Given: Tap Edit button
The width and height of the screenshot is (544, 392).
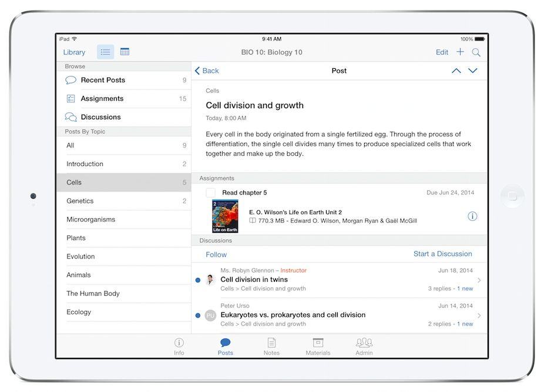Looking at the screenshot, I should [442, 52].
